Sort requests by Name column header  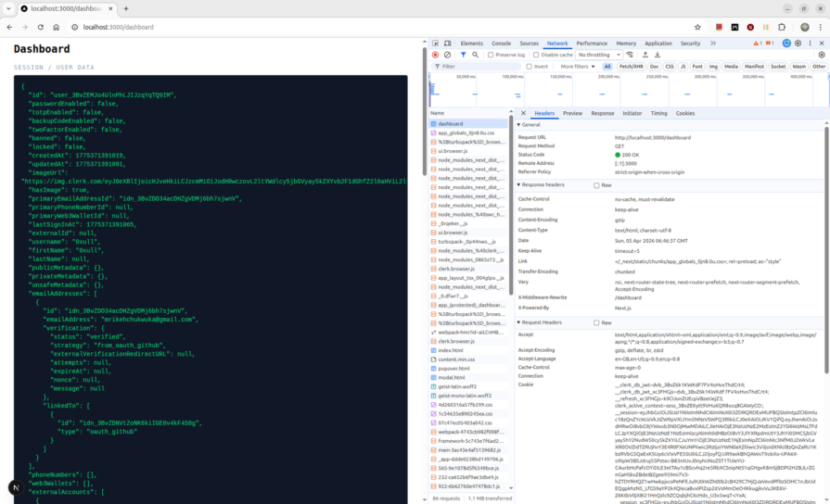click(x=468, y=113)
